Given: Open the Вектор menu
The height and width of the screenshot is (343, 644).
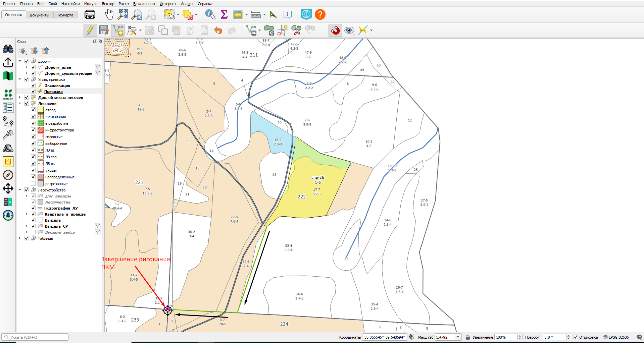Looking at the screenshot, I should [x=108, y=4].
